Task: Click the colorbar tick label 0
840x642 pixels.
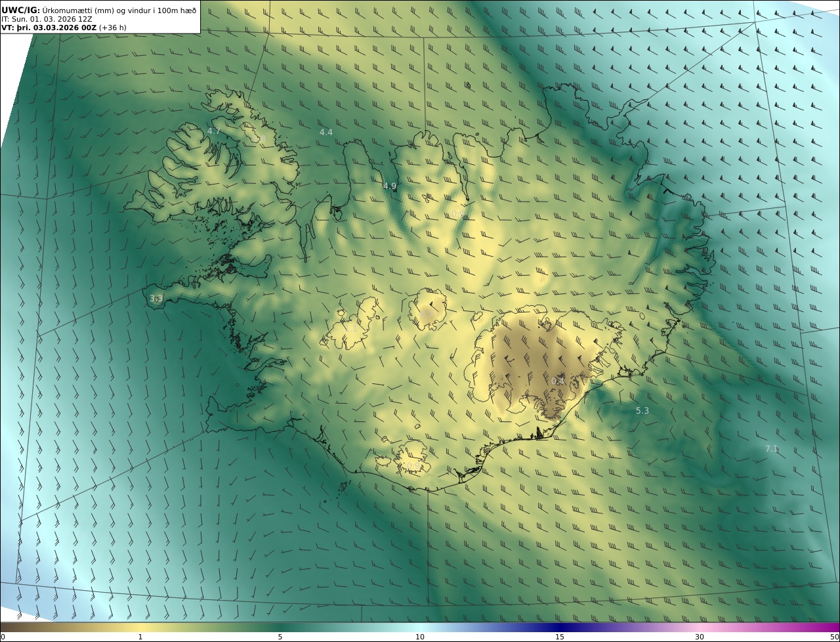Action: tap(3, 637)
